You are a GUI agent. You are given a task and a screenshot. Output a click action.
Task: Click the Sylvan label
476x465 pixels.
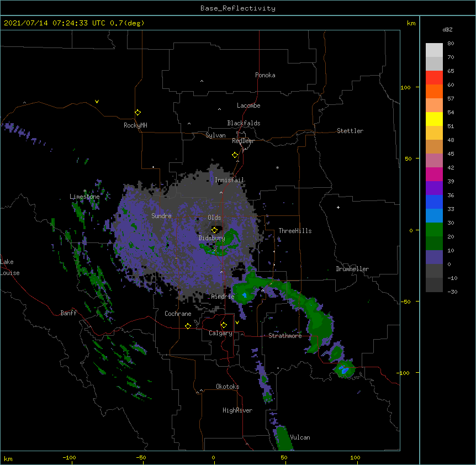(x=215, y=135)
